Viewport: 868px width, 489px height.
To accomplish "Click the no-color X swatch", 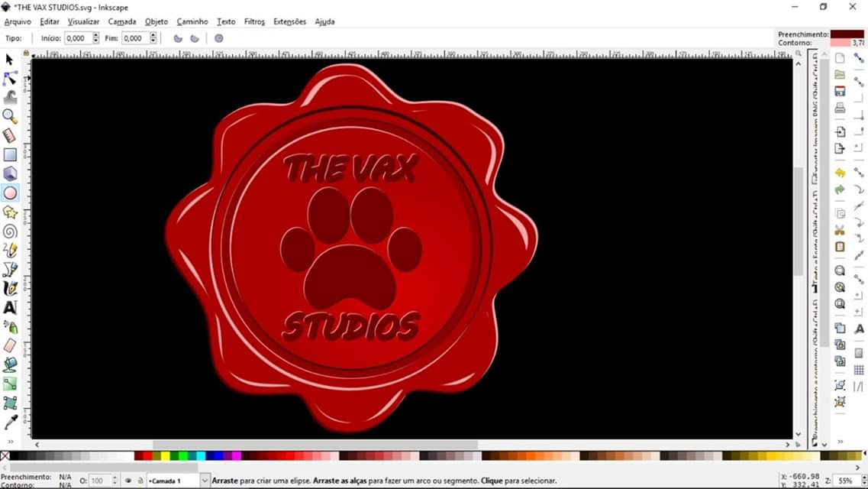I will coord(5,456).
